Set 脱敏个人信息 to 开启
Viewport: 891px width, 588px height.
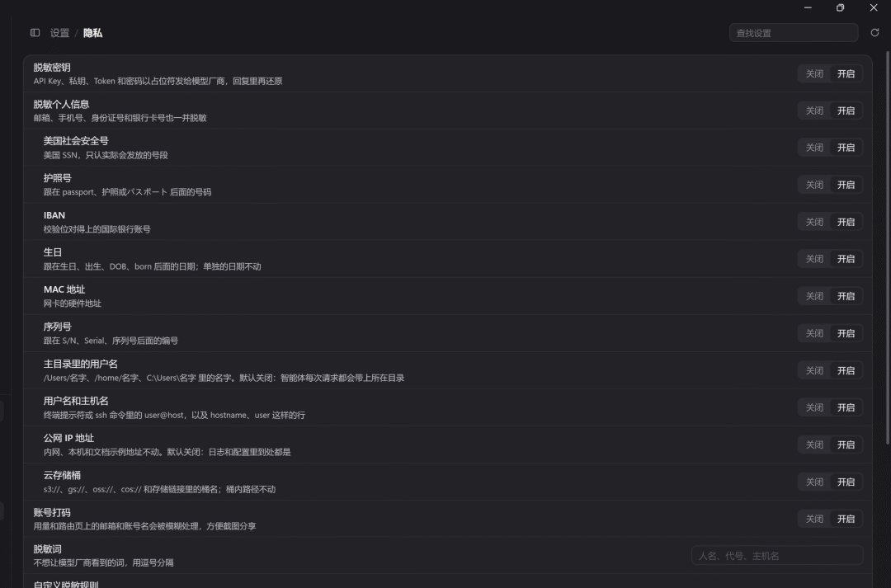[x=846, y=111]
